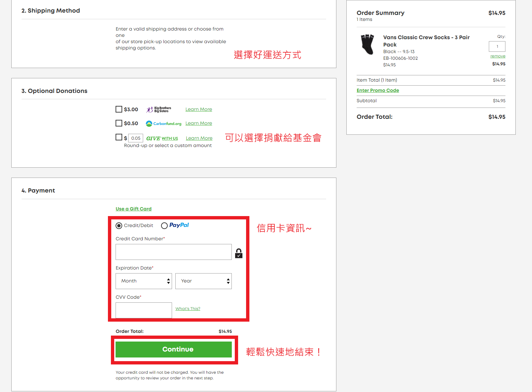This screenshot has height=392, width=532.
Task: Click the What's This? CVV help link
Action: pyautogui.click(x=188, y=309)
